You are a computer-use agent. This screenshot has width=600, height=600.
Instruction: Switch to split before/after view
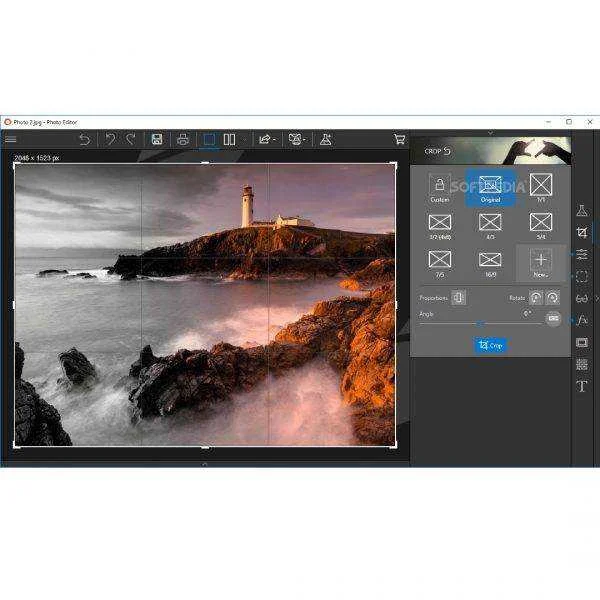click(229, 139)
